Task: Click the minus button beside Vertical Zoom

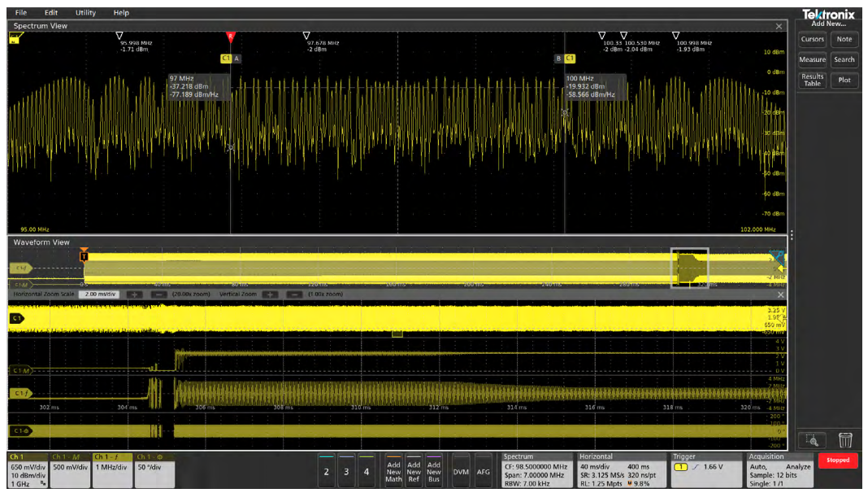Action: [x=296, y=294]
